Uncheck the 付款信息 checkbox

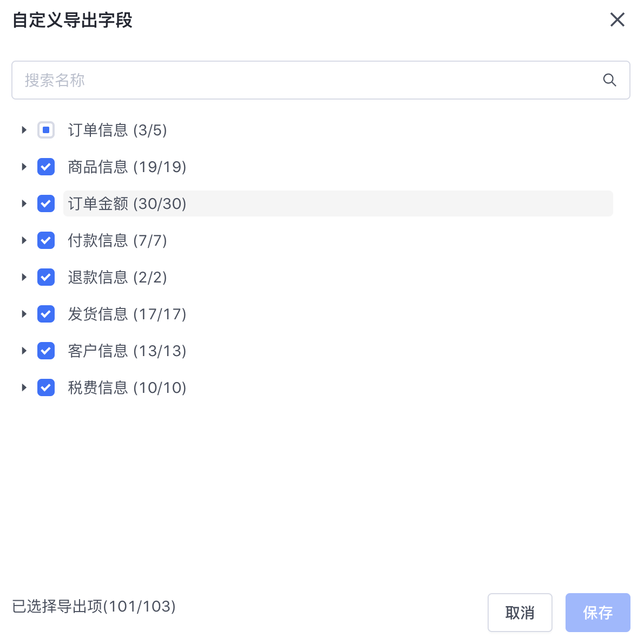[x=46, y=240]
